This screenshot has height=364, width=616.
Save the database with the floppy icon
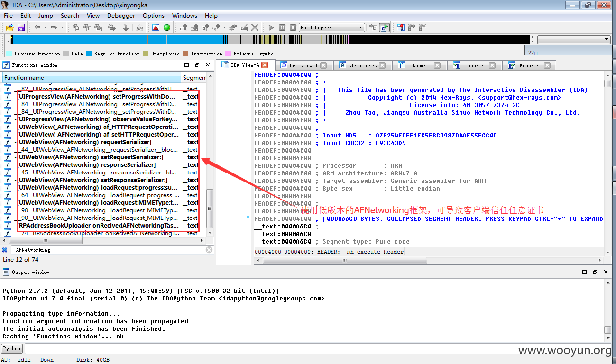point(21,27)
